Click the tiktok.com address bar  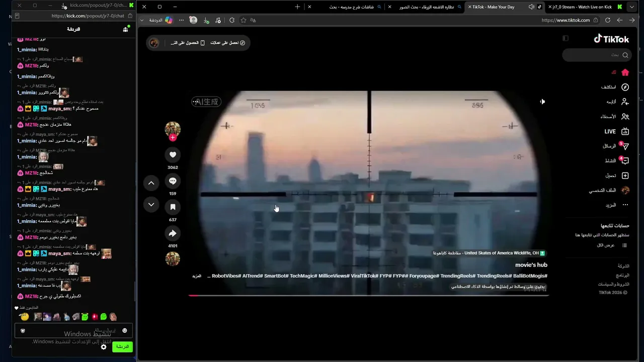click(566, 20)
